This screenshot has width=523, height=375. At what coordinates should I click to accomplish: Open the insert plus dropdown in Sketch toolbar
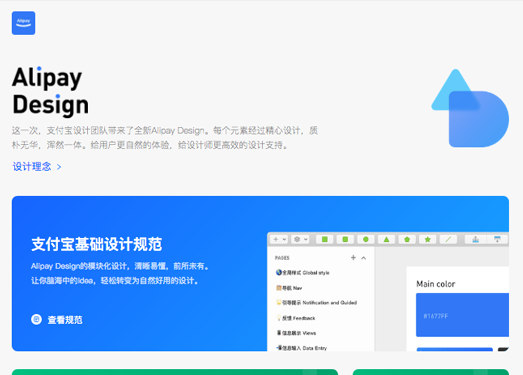pyautogui.click(x=280, y=239)
